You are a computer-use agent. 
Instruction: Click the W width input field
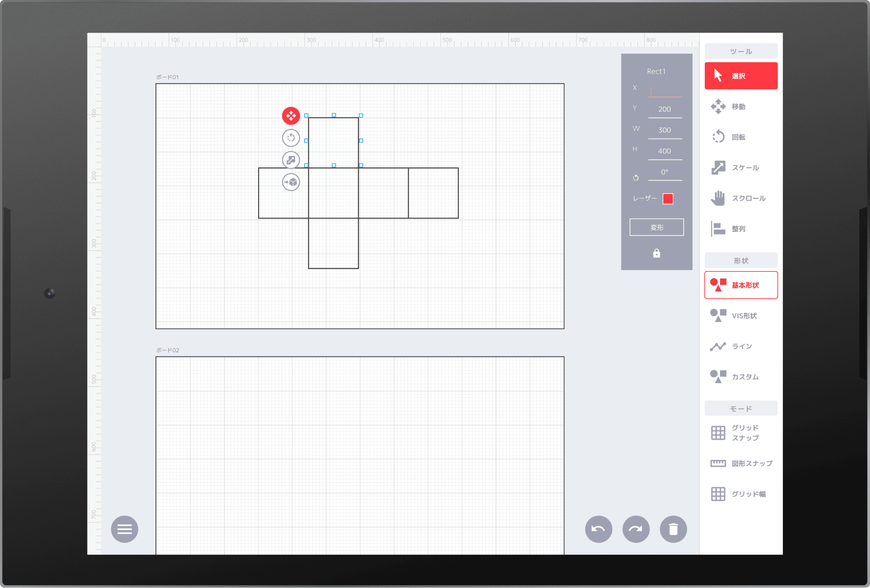click(x=664, y=130)
